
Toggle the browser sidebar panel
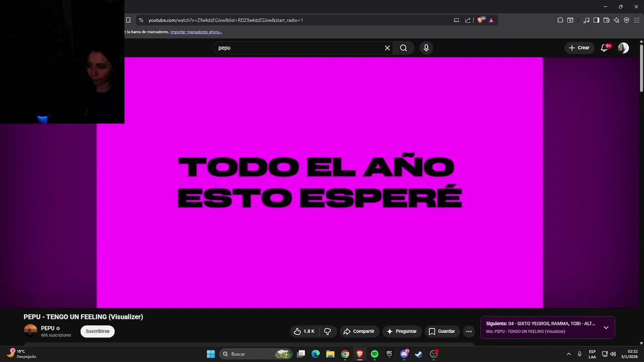pos(596,20)
